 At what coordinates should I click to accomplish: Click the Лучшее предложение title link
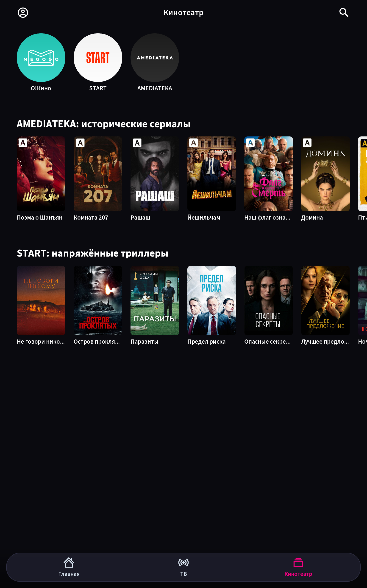(x=325, y=342)
